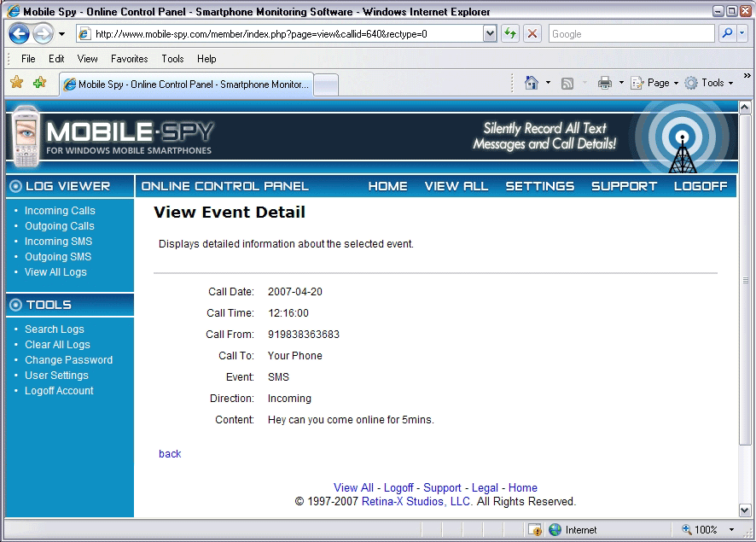Click View All footer link

[353, 488]
